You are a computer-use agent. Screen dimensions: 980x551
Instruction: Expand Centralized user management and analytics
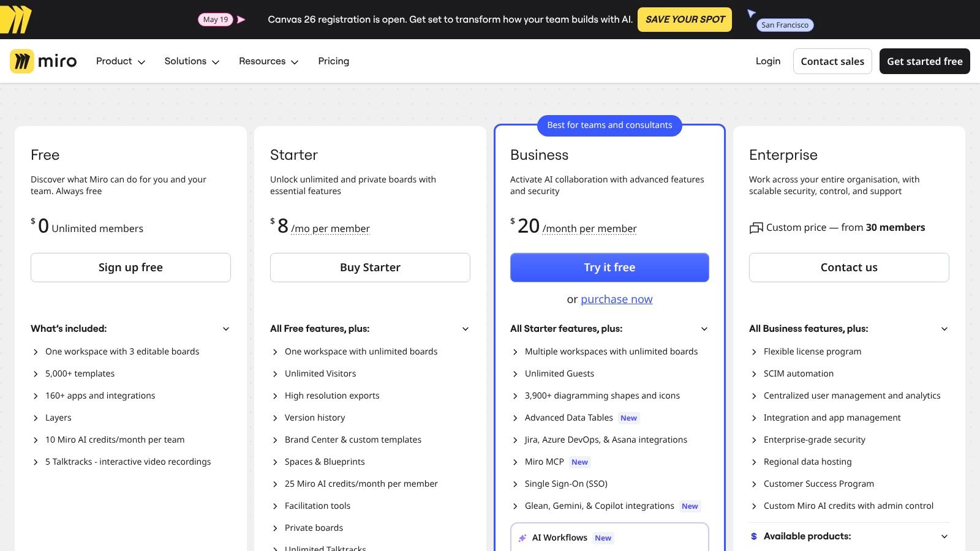pos(846,395)
